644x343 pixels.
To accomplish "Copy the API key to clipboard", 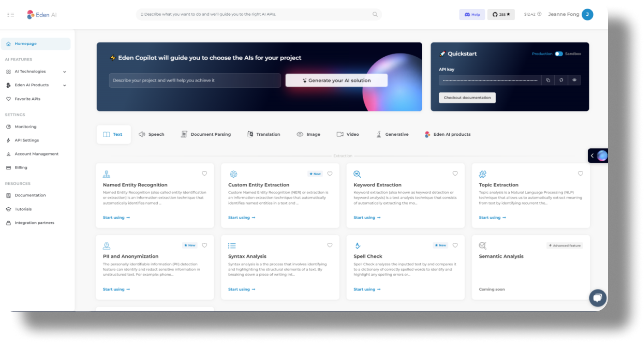I will click(548, 80).
